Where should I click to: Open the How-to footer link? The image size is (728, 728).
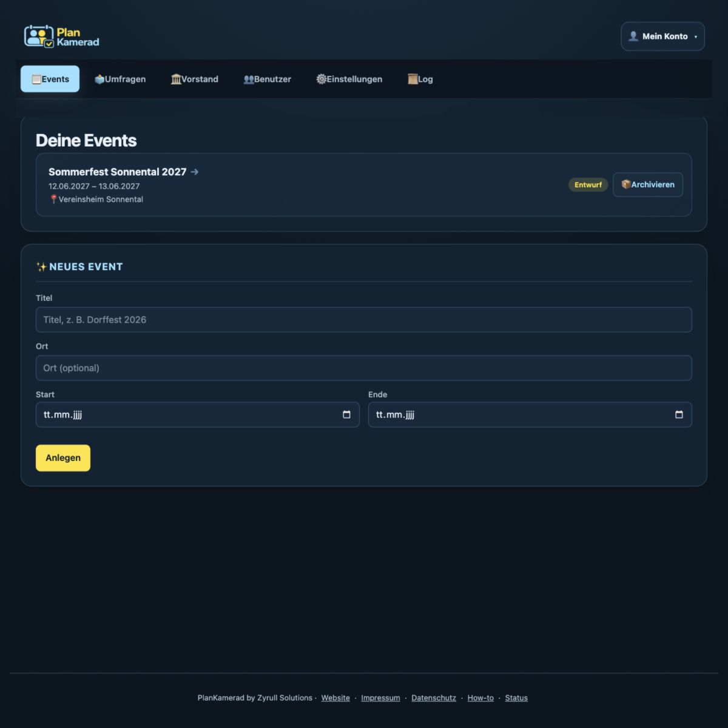(x=480, y=698)
